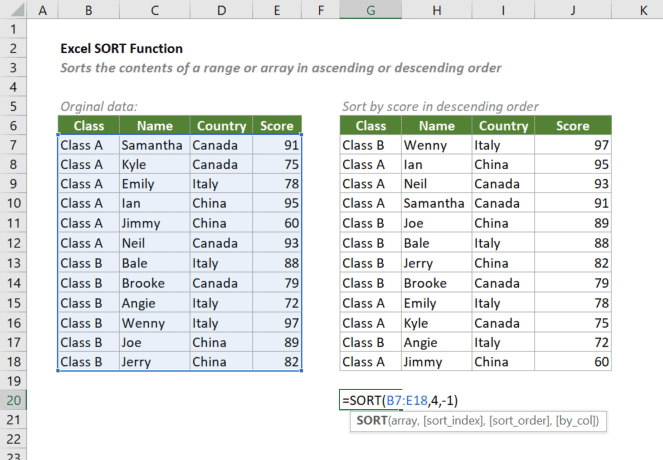Select the Excel SORT Function title cell
The height and width of the screenshot is (460, 663).
coord(121,48)
